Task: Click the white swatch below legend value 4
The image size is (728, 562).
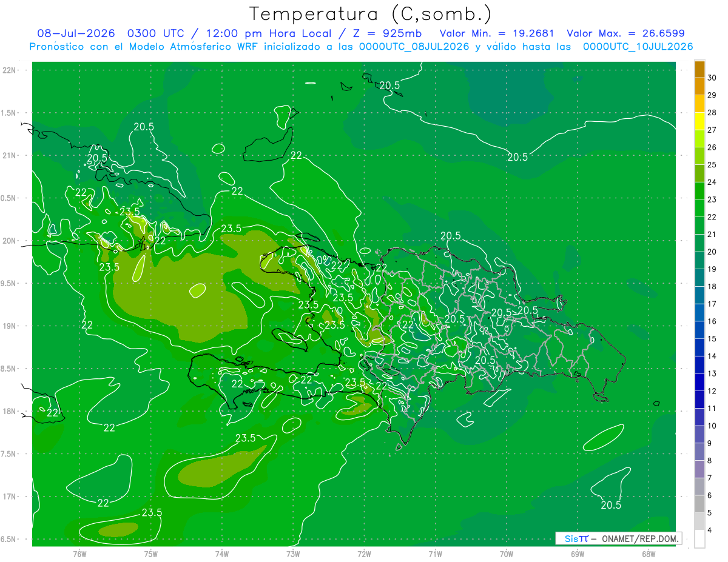Action: tap(699, 539)
